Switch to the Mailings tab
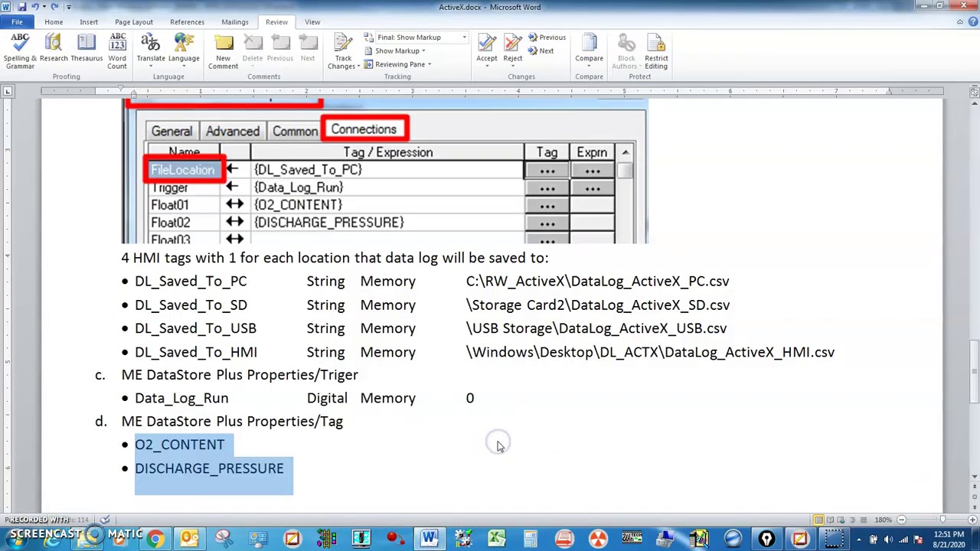This screenshot has height=551, width=980. 235,21
